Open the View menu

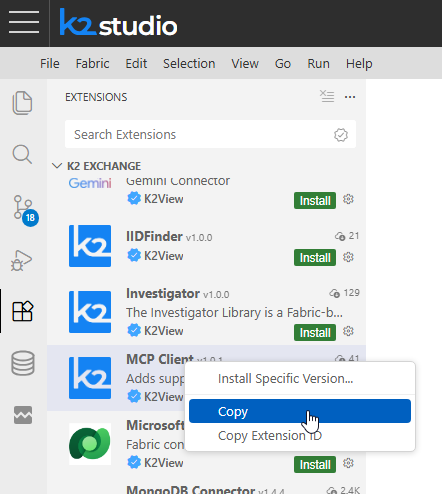tap(245, 63)
